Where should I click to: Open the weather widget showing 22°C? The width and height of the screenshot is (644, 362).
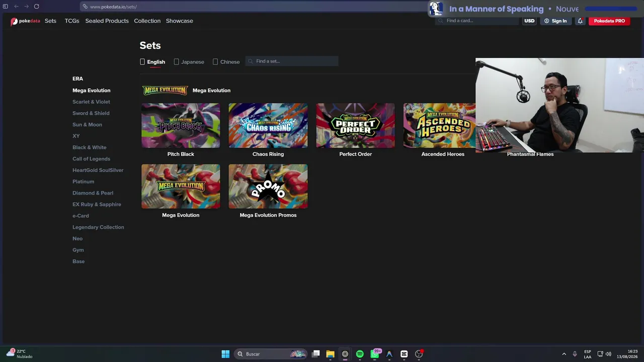coord(19,354)
